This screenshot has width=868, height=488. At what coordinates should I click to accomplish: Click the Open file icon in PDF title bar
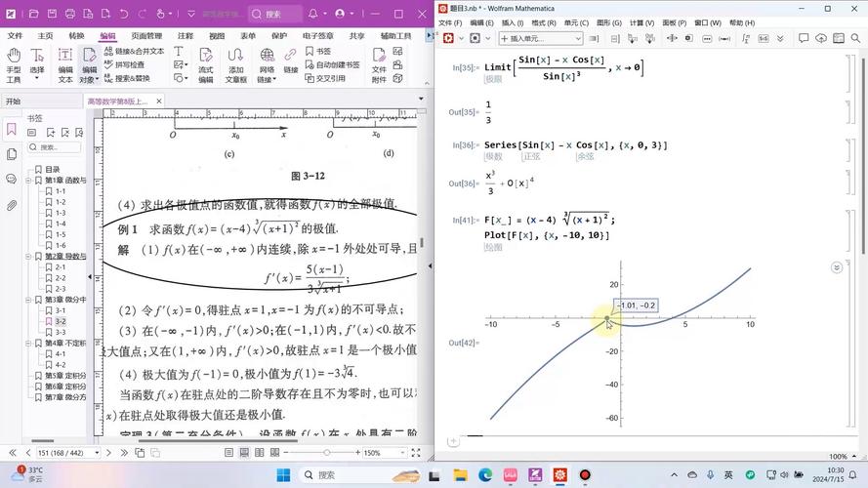[34, 14]
